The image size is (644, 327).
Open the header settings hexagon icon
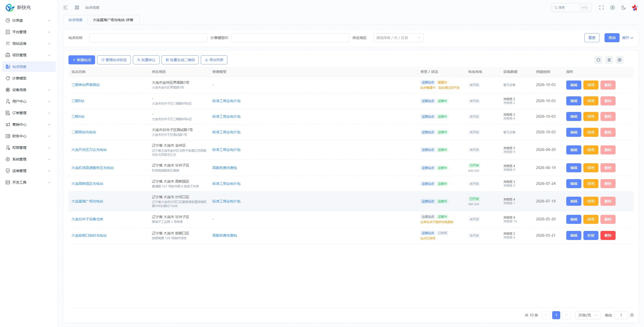[x=613, y=8]
